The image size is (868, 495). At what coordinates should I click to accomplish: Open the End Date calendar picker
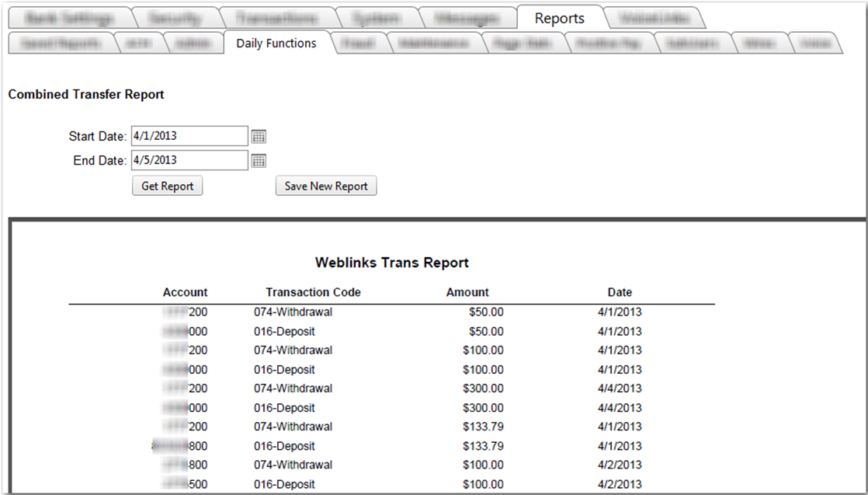click(x=259, y=161)
